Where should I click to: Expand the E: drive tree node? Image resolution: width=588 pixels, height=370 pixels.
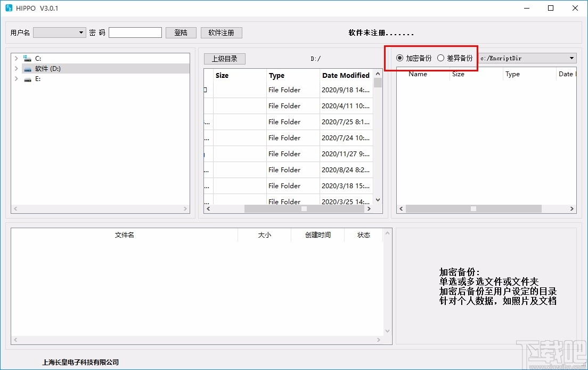[16, 79]
